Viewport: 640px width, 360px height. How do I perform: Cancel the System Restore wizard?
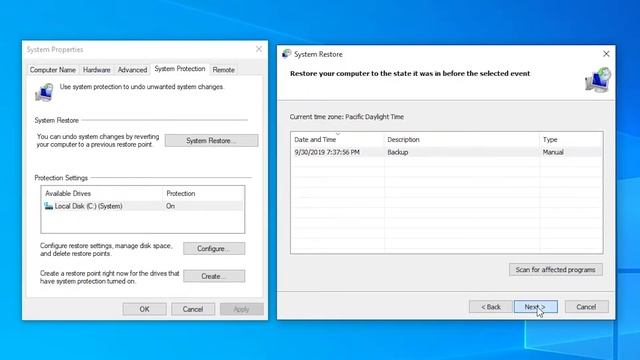[587, 307]
